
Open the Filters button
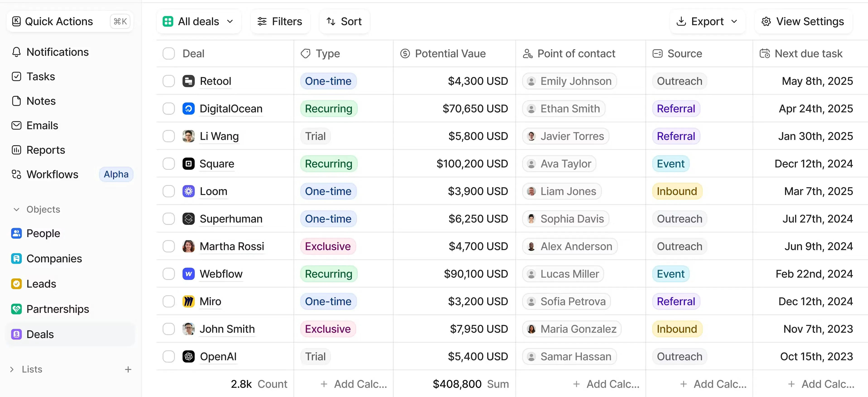pyautogui.click(x=280, y=22)
